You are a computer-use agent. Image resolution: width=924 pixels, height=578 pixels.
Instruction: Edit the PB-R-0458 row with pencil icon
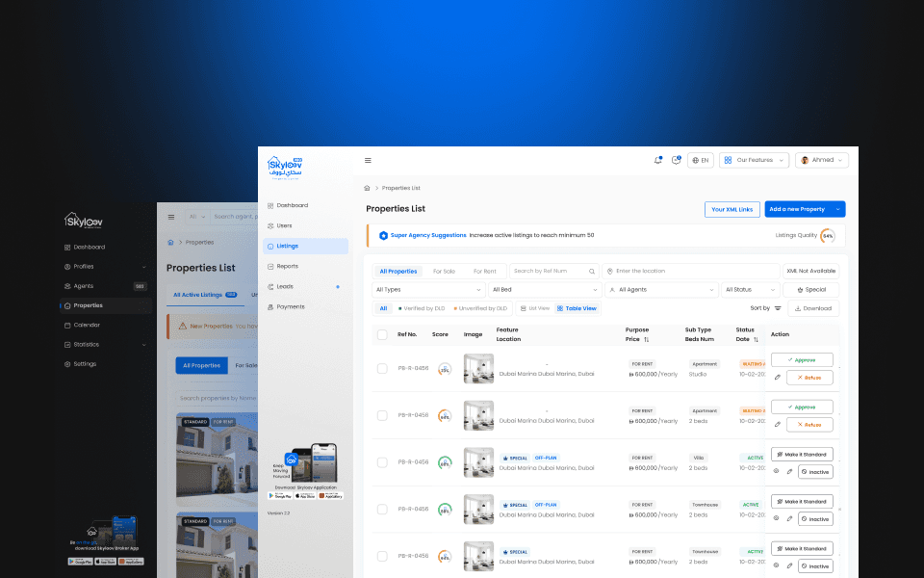[x=778, y=425]
